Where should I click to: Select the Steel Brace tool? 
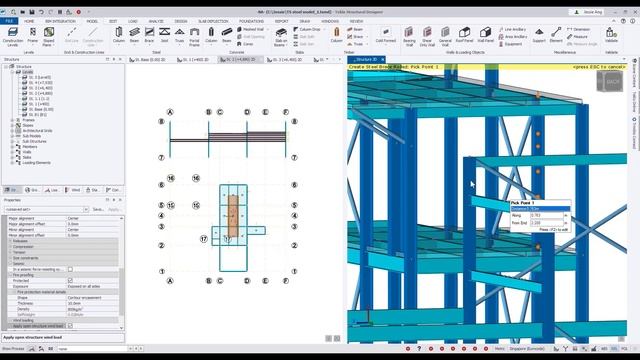tap(149, 35)
